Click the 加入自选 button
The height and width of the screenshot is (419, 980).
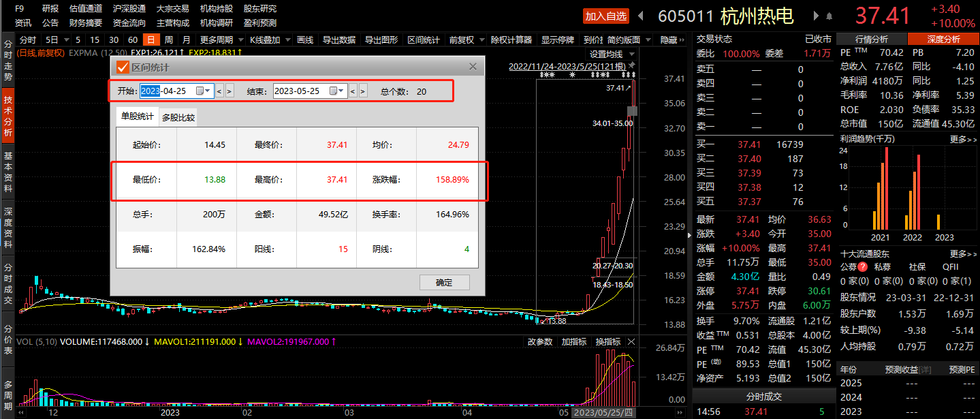[606, 16]
